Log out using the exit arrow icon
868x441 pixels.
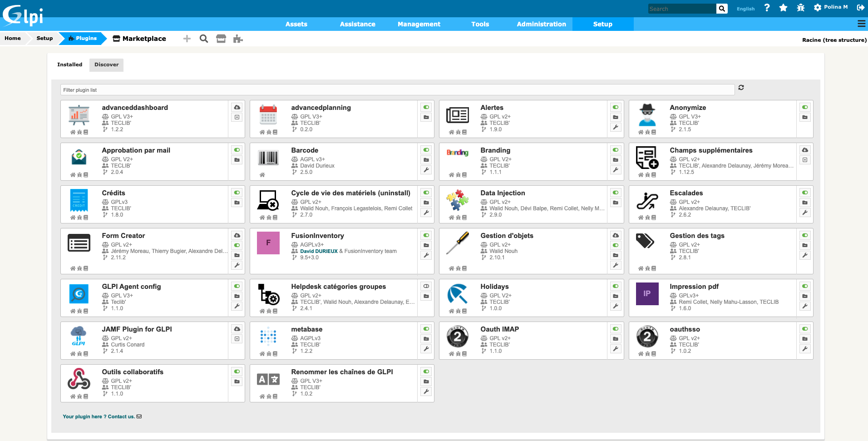coord(860,8)
